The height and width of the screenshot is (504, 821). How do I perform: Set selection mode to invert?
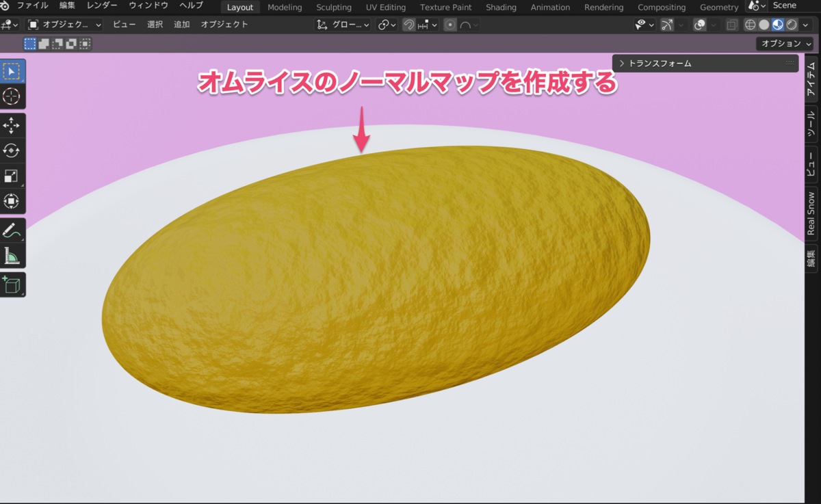(x=71, y=44)
